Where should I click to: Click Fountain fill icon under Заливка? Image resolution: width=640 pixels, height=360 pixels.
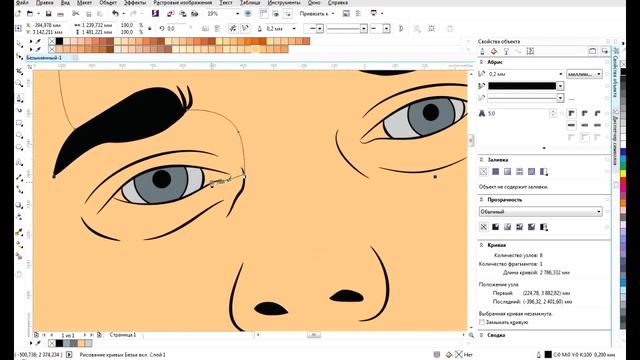507,172
